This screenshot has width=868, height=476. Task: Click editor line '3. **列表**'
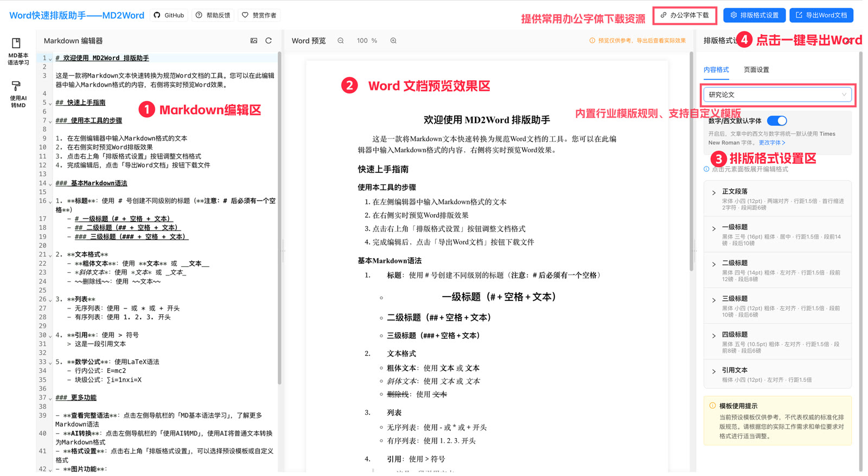click(75, 299)
